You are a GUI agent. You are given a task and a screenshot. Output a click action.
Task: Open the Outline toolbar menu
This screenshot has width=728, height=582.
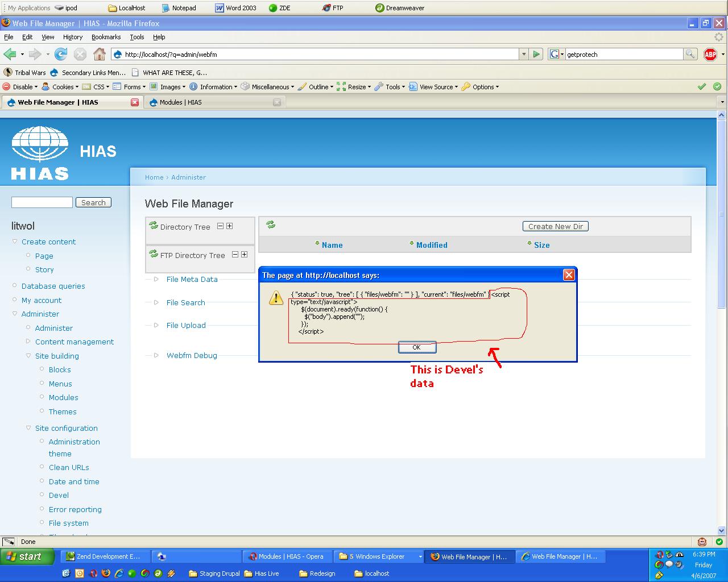(x=315, y=87)
